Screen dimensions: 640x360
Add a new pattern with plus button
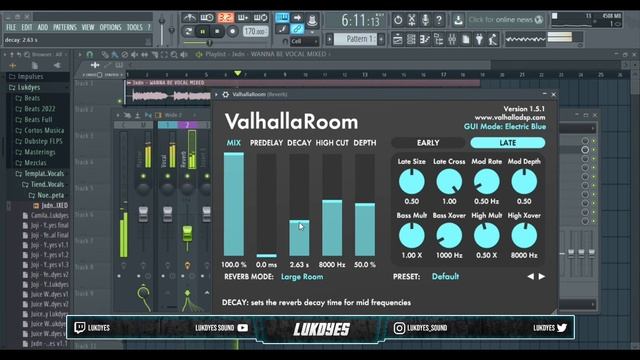click(x=381, y=39)
